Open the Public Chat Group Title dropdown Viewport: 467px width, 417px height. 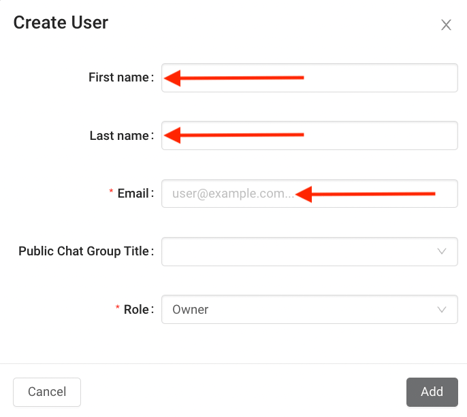pos(309,251)
